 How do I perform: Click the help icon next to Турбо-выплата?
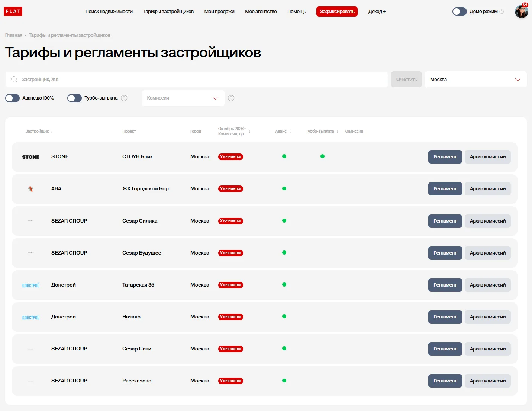click(124, 98)
